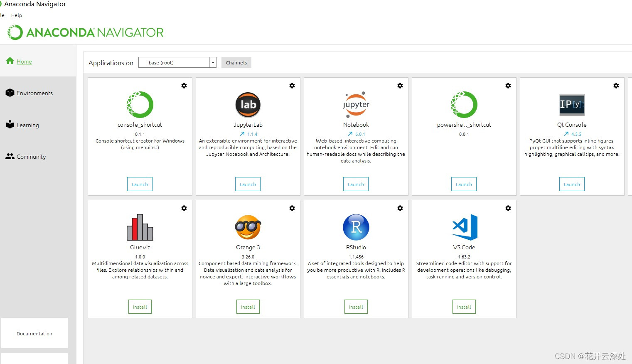This screenshot has width=632, height=364.
Task: Click Glueviz version 1.0.0 text
Action: click(x=140, y=257)
